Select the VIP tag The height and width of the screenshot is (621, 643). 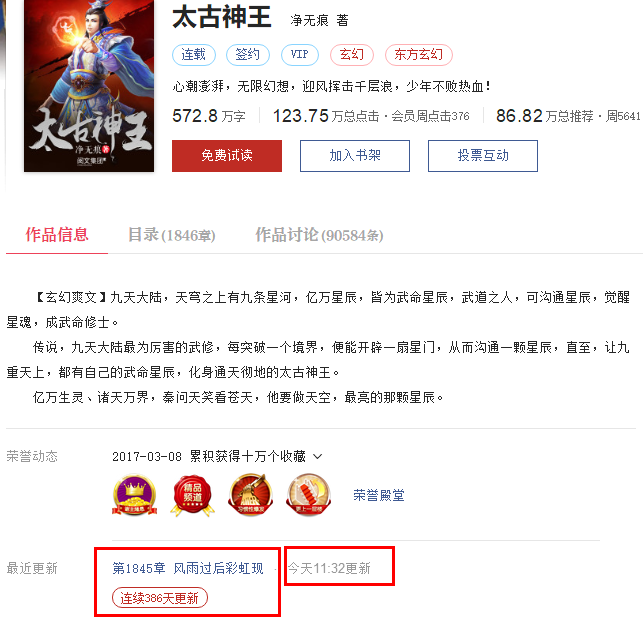coord(300,55)
